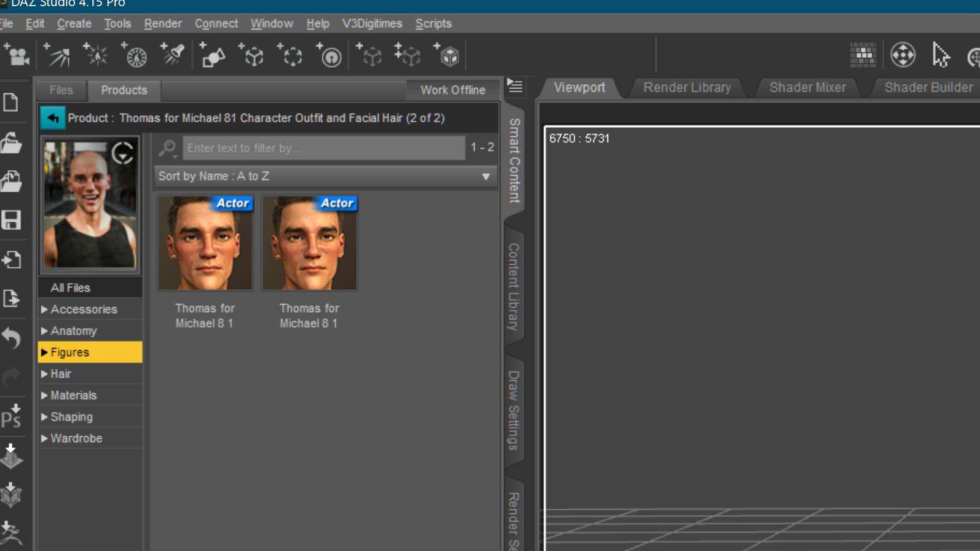Screen dimensions: 980x551
Task: Open the Connect menu
Action: [216, 23]
